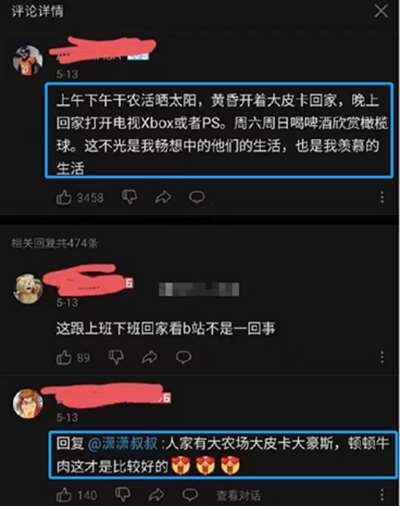
Task: Open the teddy bear avatar profile
Action: tap(28, 289)
